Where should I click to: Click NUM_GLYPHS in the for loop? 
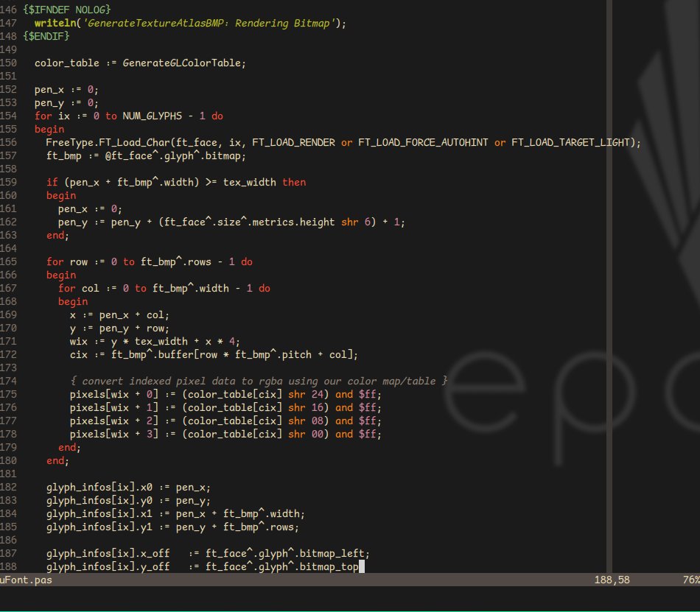click(x=153, y=116)
